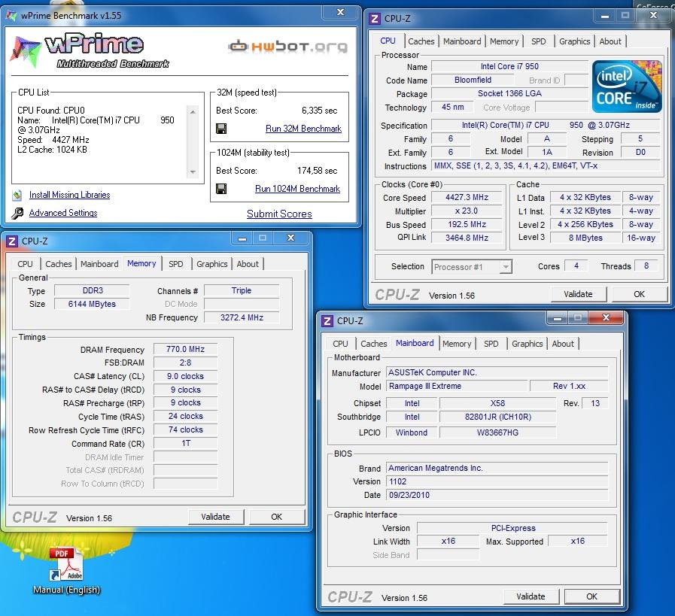The width and height of the screenshot is (675, 616).
Task: Click the Bus Speed value 192.5 MHz
Action: click(x=467, y=225)
